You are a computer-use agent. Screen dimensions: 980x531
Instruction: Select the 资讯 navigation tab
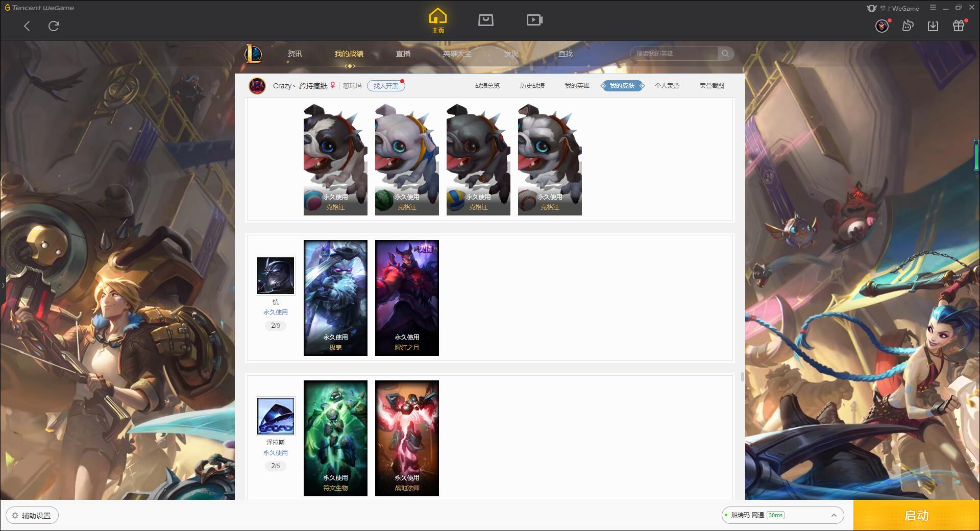pyautogui.click(x=295, y=54)
